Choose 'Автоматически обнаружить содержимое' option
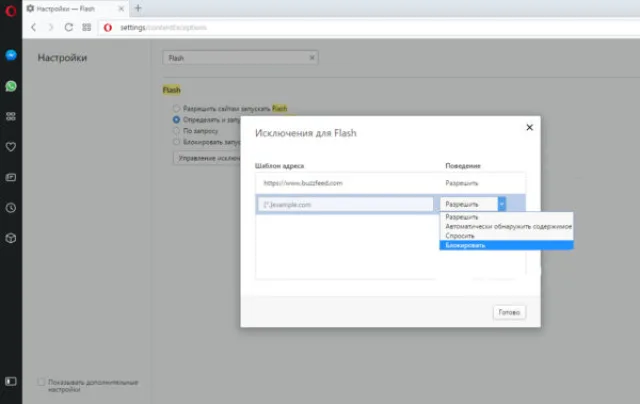 tap(506, 226)
